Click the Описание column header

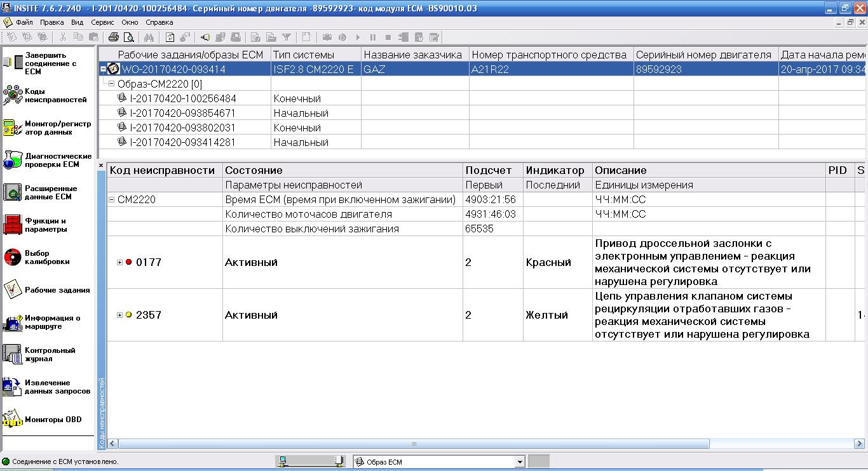pos(709,170)
